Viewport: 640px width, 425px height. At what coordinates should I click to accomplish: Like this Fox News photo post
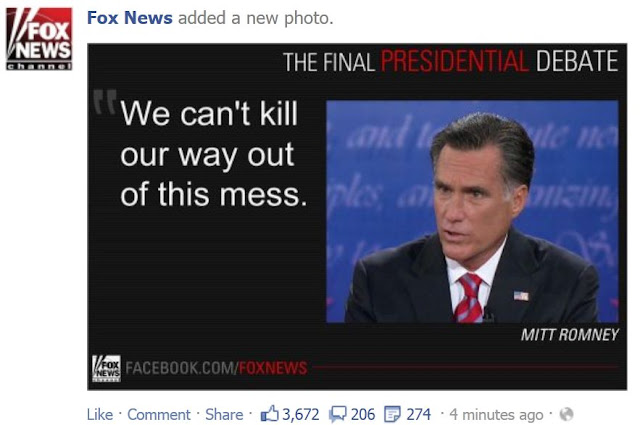pos(100,414)
